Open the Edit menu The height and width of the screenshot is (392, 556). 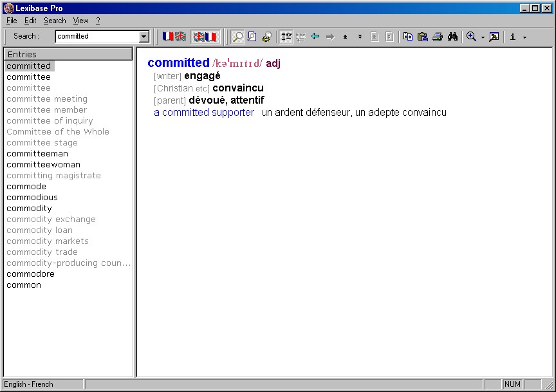point(30,21)
